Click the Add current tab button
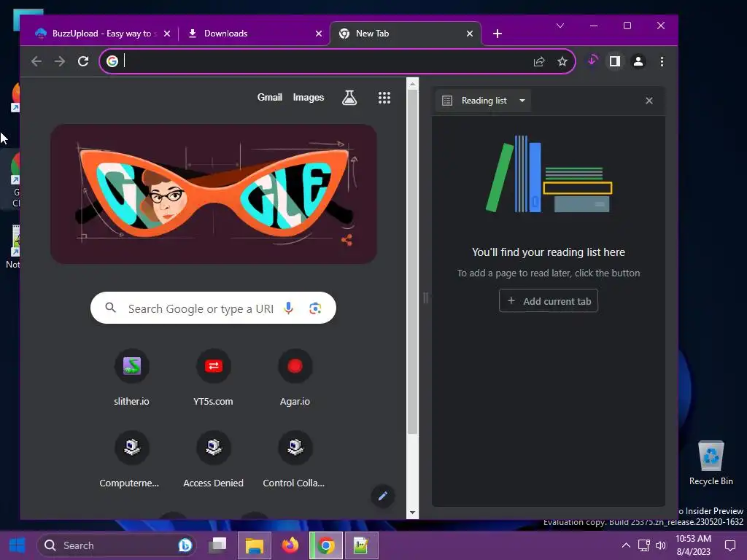The height and width of the screenshot is (560, 747). [x=549, y=301]
